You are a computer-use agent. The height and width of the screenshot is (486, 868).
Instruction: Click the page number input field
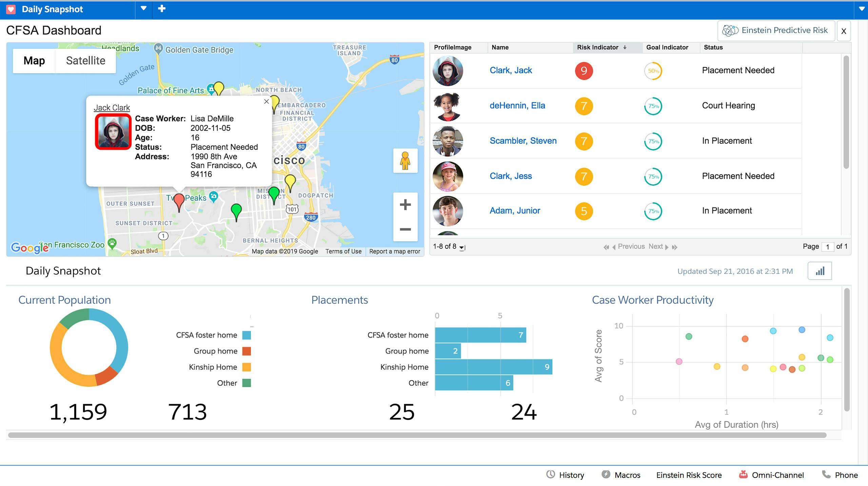[827, 247]
